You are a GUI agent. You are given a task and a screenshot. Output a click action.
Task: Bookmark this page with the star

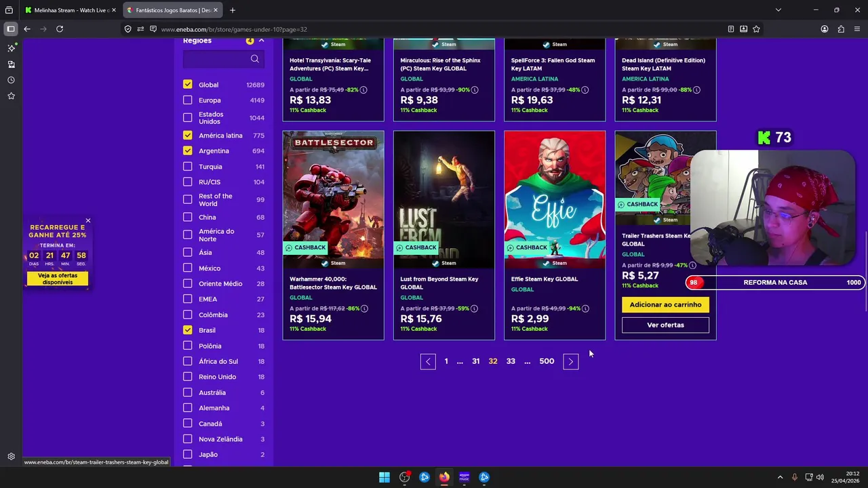coord(756,29)
